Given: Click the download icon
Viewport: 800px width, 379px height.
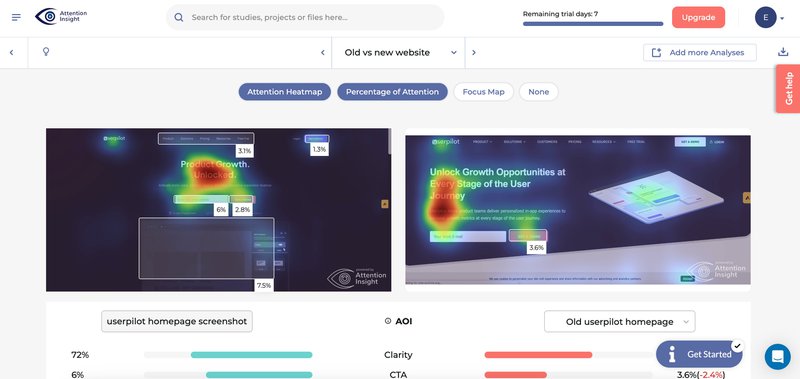Looking at the screenshot, I should (x=783, y=52).
